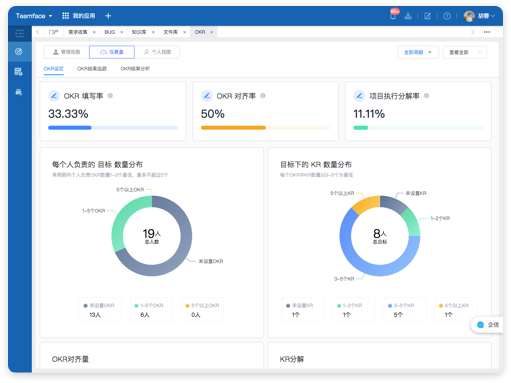The height and width of the screenshot is (383, 511).
Task: Select the first sidebar dashboard icon
Action: click(19, 51)
